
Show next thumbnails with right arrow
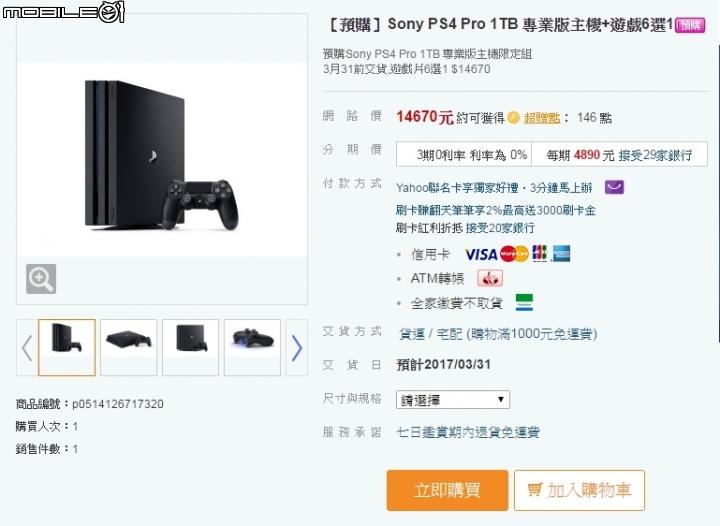click(297, 348)
